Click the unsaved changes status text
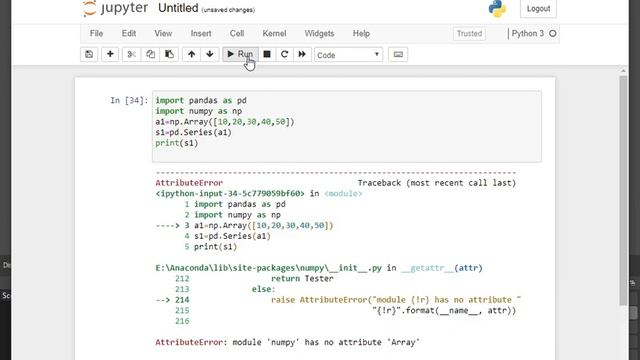The image size is (640, 360). pos(228,10)
